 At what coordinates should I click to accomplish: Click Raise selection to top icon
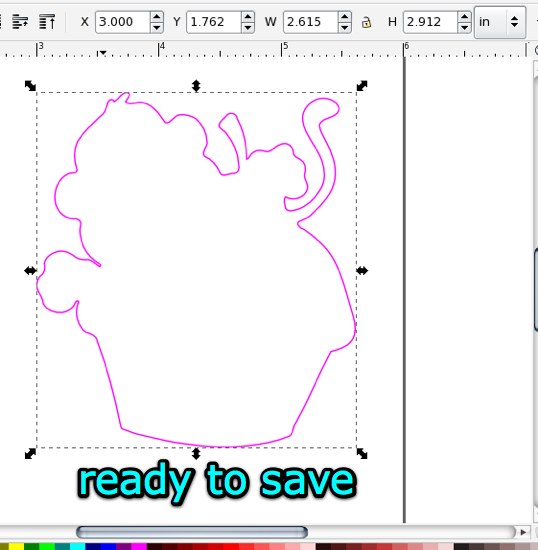point(47,22)
